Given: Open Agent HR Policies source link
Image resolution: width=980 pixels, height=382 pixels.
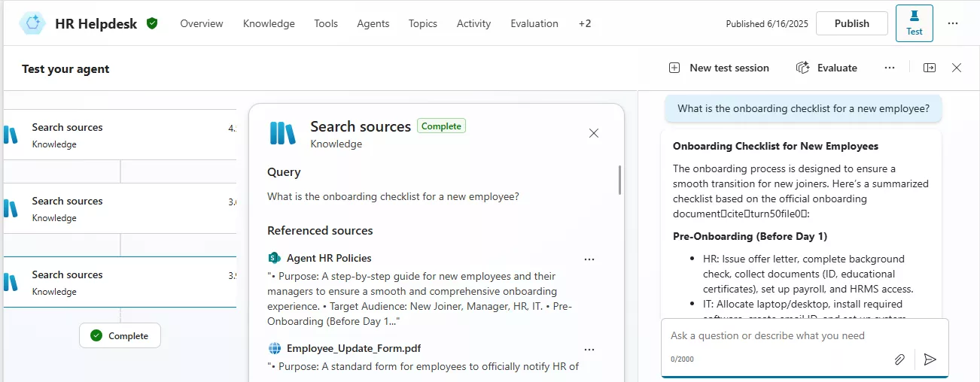Looking at the screenshot, I should pyautogui.click(x=329, y=258).
